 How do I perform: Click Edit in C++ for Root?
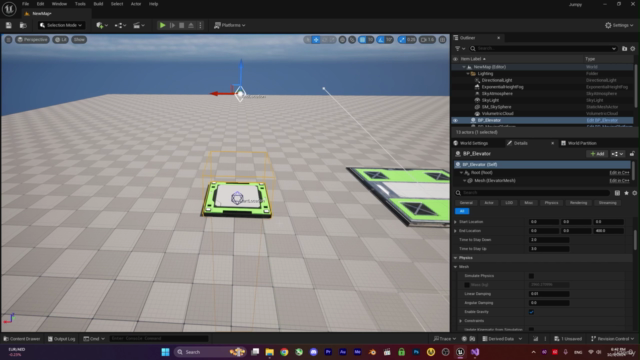(x=619, y=173)
